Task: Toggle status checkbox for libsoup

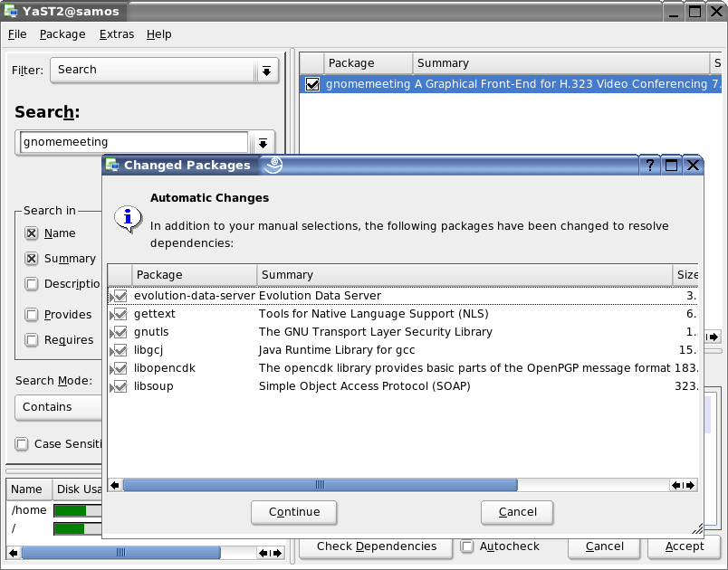Action: pyautogui.click(x=120, y=386)
